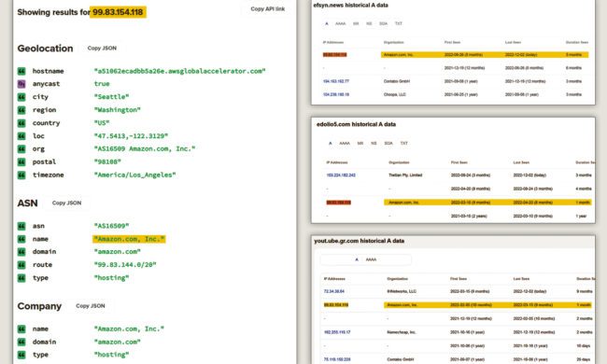Screen dimensions: 607x364
Task: Select the A tab in yout.ube.gr.com panel
Action: coord(357,260)
